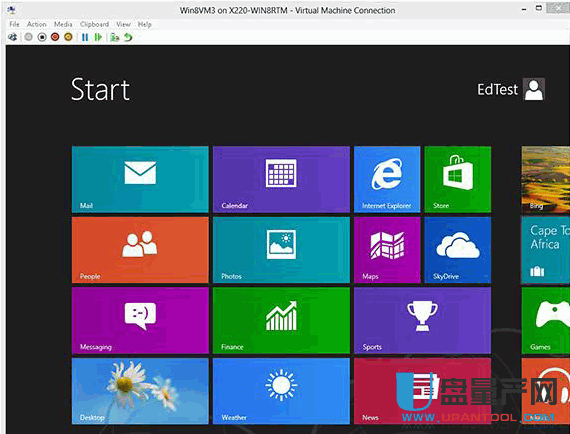This screenshot has width=570, height=434.
Task: Open the Internet Explorer tile
Action: point(387,179)
